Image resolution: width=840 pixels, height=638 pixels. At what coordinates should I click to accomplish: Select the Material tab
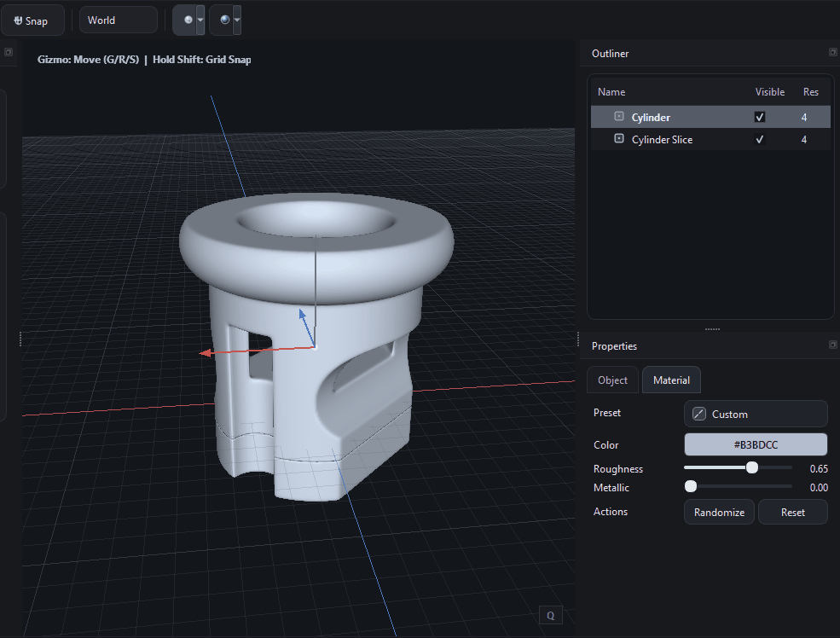pyautogui.click(x=671, y=380)
